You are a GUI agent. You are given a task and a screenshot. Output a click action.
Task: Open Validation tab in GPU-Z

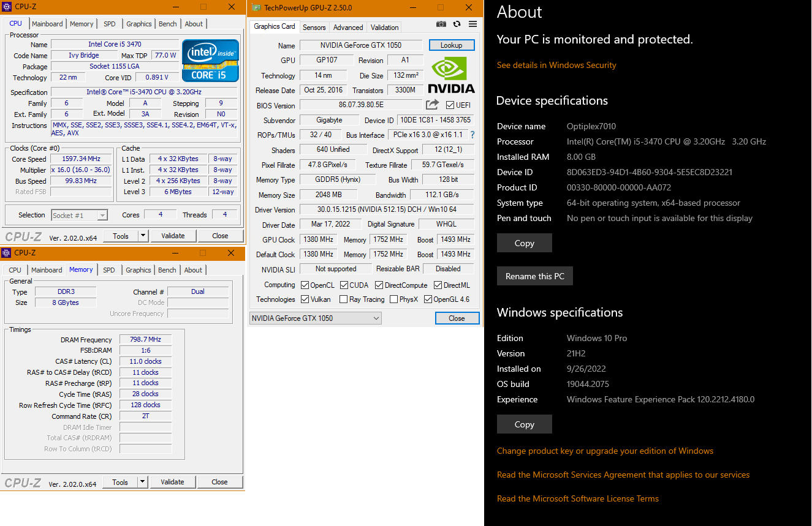(x=385, y=28)
